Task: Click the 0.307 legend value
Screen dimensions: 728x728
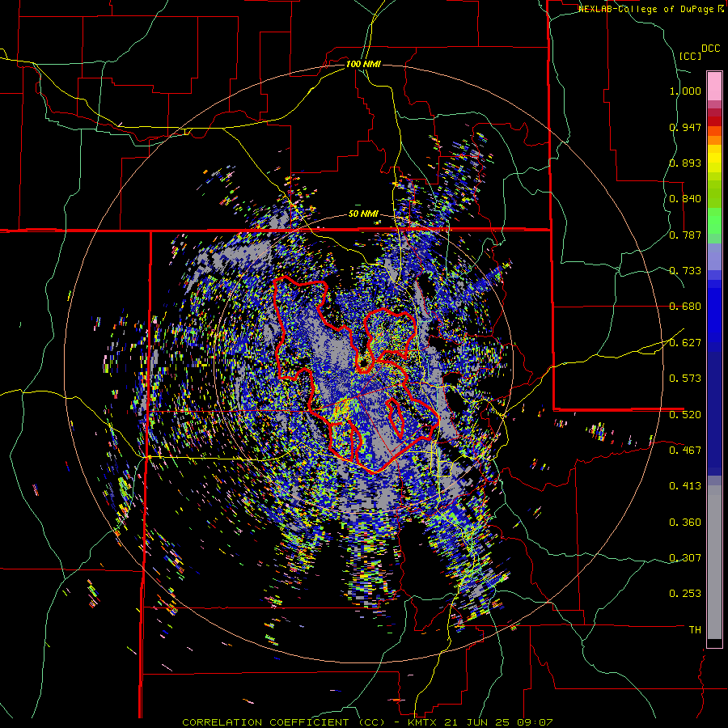Action: click(x=685, y=558)
